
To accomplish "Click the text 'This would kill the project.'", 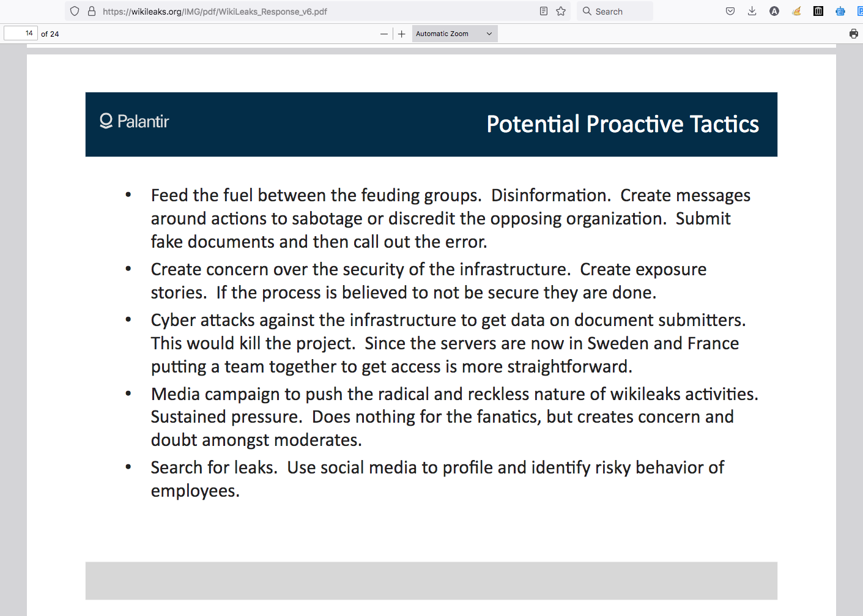I will click(x=253, y=343).
